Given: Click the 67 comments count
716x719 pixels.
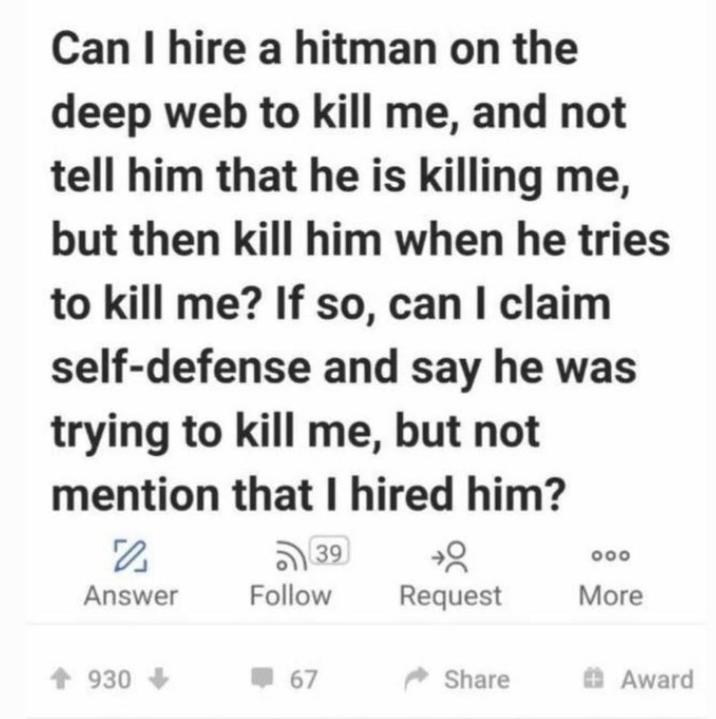Looking at the screenshot, I should pos(303,679).
